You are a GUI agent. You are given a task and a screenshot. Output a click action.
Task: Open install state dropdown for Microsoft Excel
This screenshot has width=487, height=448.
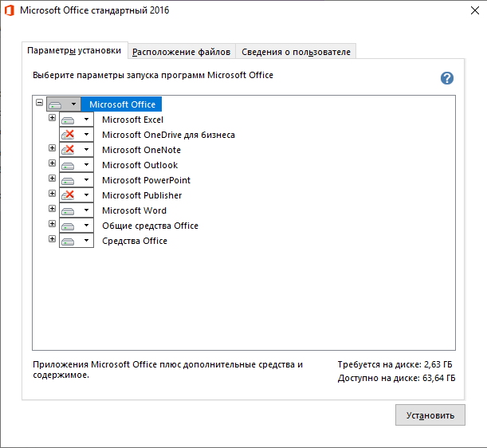tap(77, 120)
